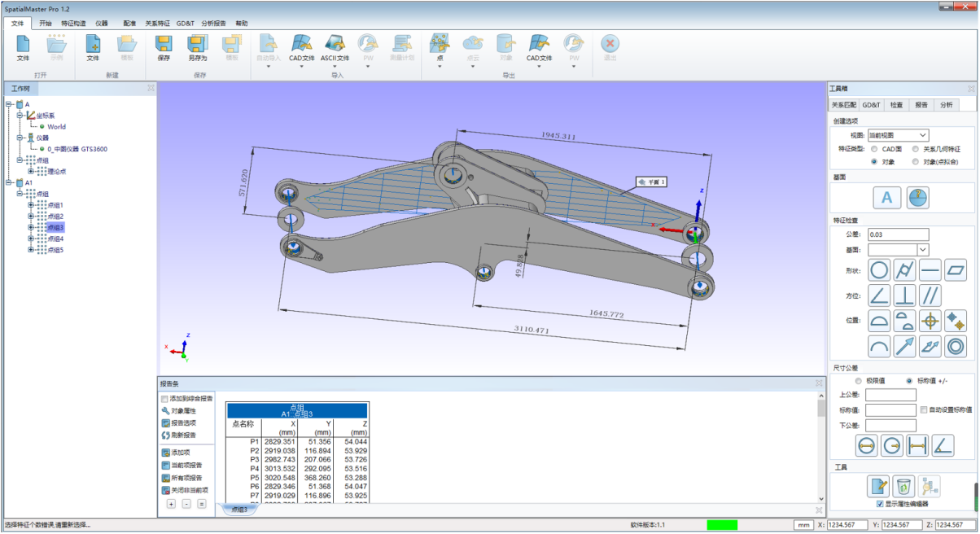
Task: Open the GD&T ribbon menu tab
Action: [x=186, y=24]
